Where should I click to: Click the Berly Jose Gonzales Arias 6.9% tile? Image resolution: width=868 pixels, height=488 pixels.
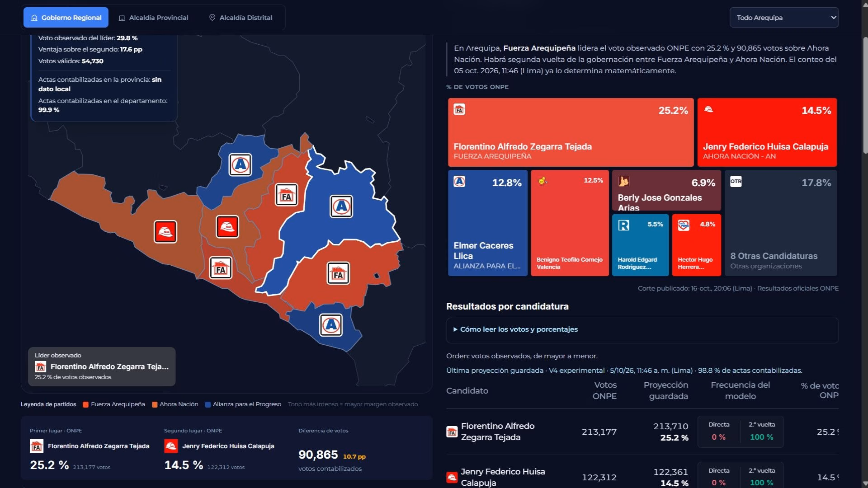[x=666, y=190]
